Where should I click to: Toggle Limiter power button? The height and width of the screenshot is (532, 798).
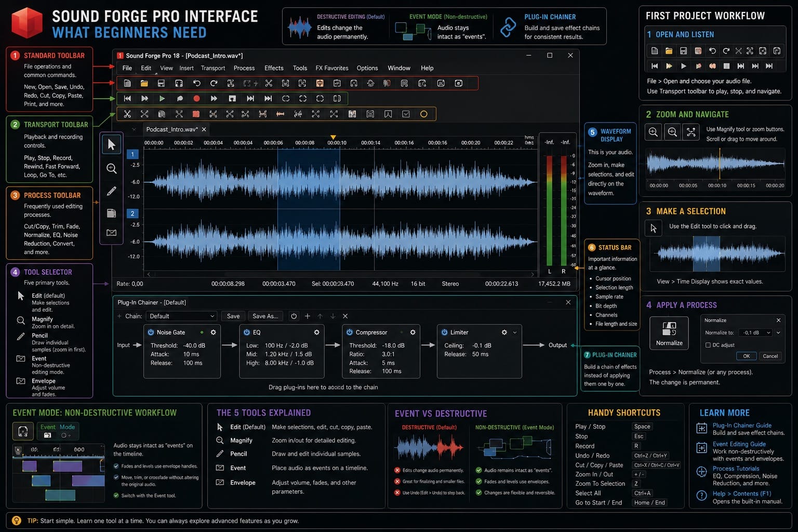(x=444, y=332)
